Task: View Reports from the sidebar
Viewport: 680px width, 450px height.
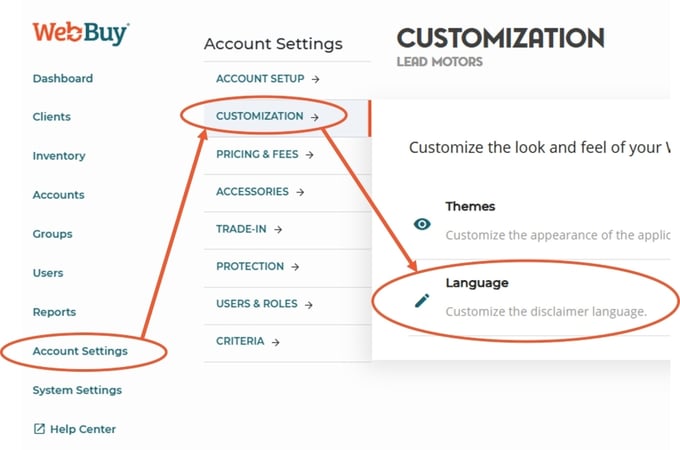Action: coord(54,312)
